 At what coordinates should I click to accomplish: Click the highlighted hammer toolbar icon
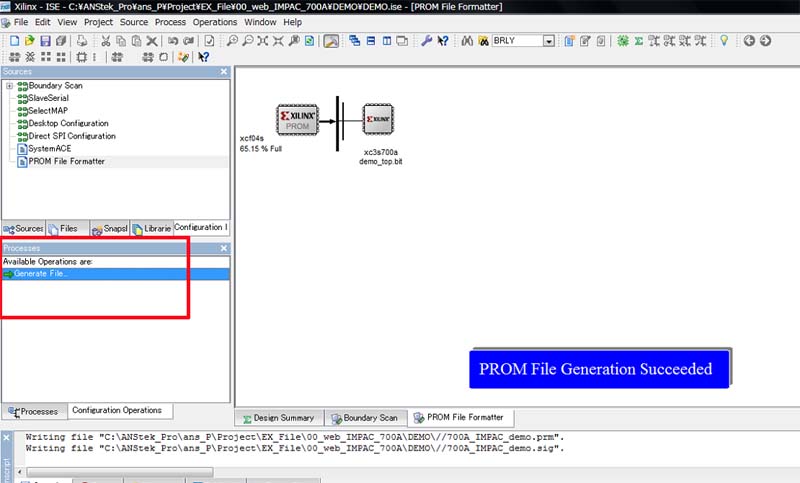click(331, 41)
